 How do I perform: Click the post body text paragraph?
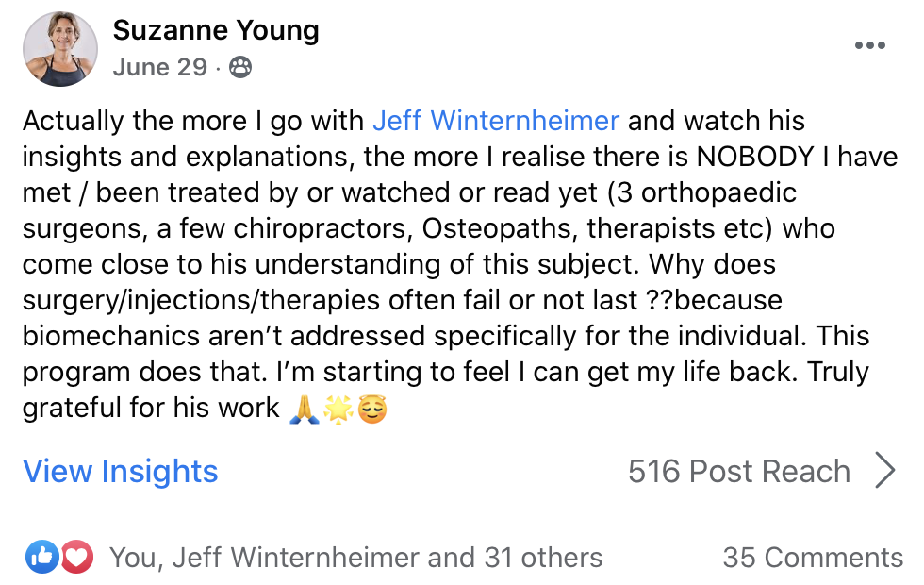point(460,264)
